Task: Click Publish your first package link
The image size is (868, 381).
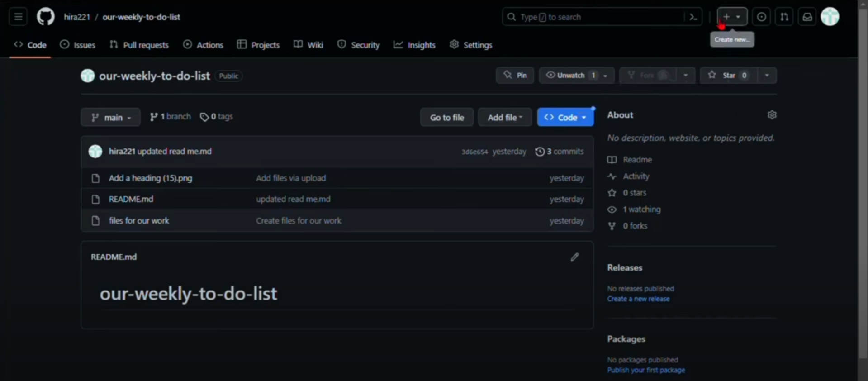Action: click(646, 370)
